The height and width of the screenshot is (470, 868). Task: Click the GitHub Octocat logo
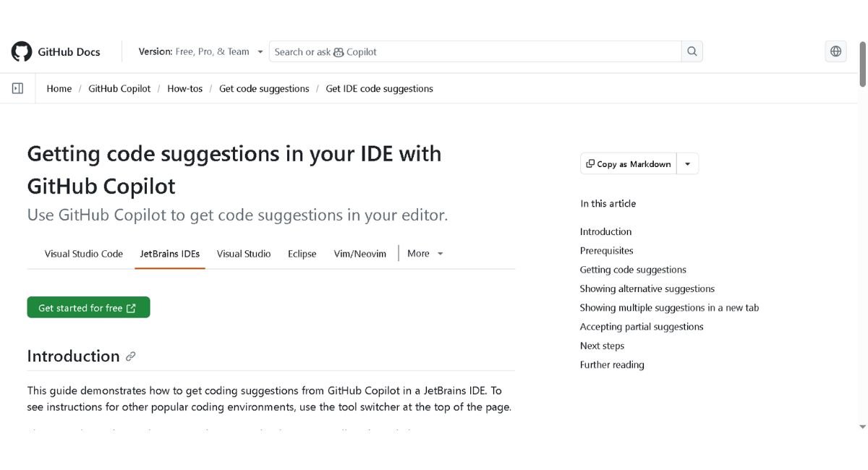[22, 51]
